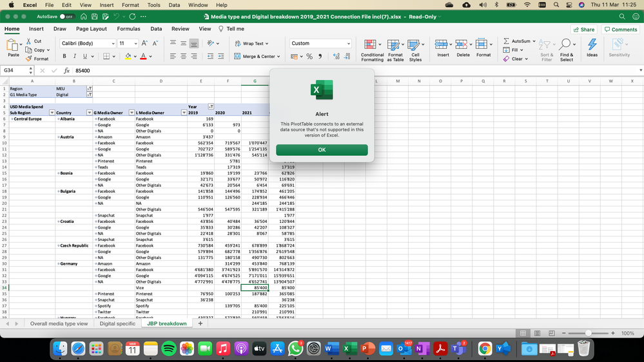The width and height of the screenshot is (644, 362).
Task: Click the Ideas lightning icon
Action: (x=592, y=44)
